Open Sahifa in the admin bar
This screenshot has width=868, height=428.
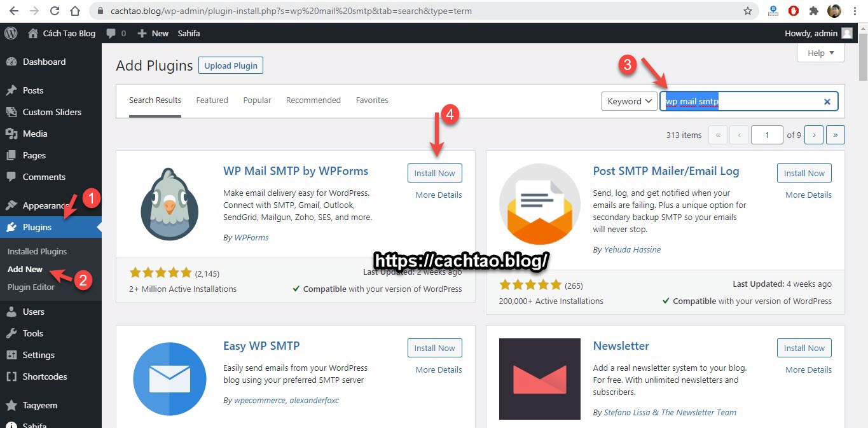tap(189, 33)
